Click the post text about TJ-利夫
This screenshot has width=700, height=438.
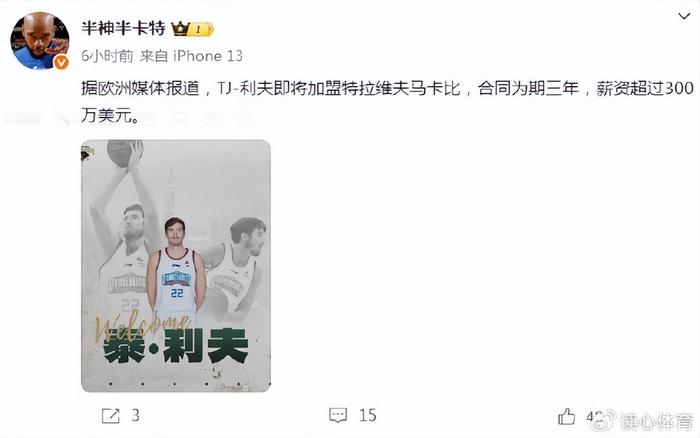387,88
